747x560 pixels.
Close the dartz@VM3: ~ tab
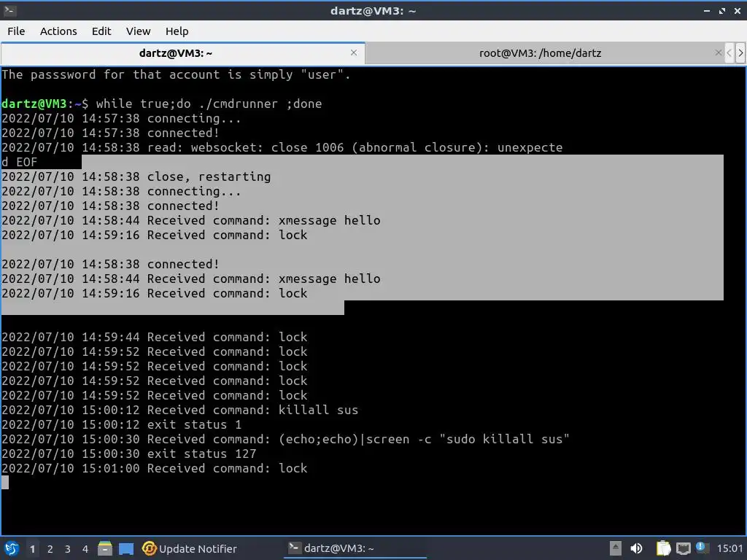click(354, 52)
